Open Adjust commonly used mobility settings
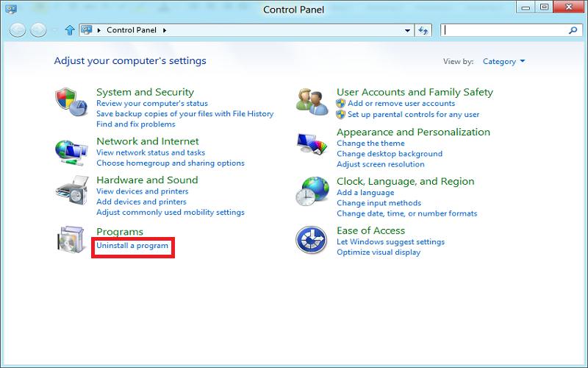 171,212
